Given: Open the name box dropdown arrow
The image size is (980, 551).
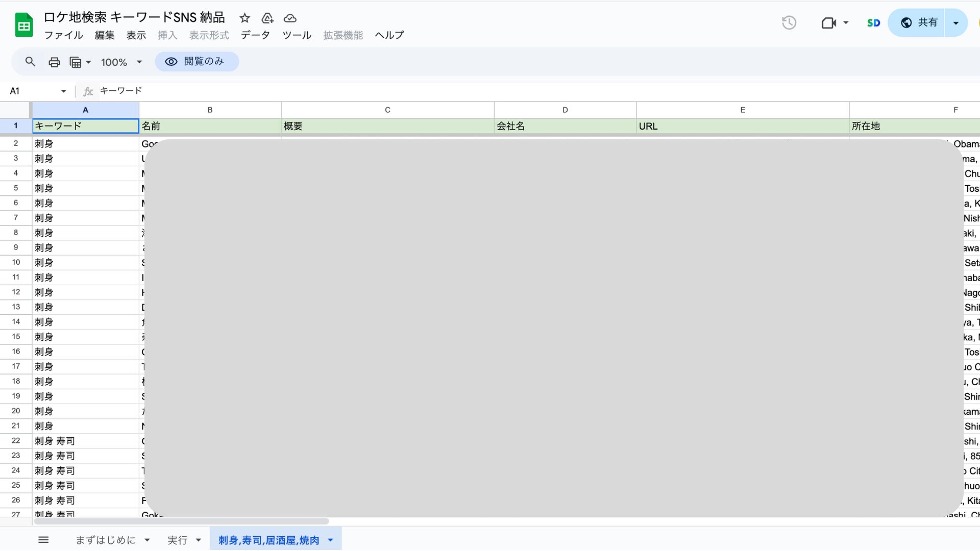Looking at the screenshot, I should [63, 91].
